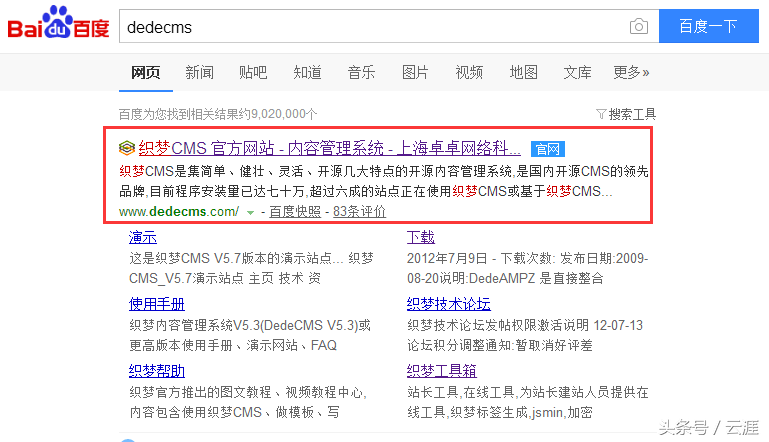Open the 83条评价 reviews link
Screen dimensions: 769x442
point(359,211)
